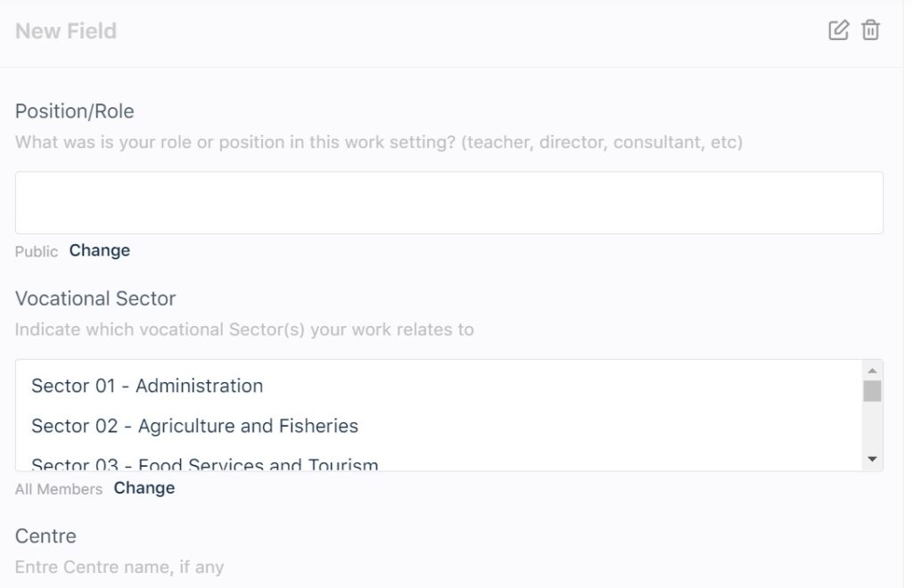Choose Sector 02 - Agriculture and Fisheries

[x=194, y=426]
